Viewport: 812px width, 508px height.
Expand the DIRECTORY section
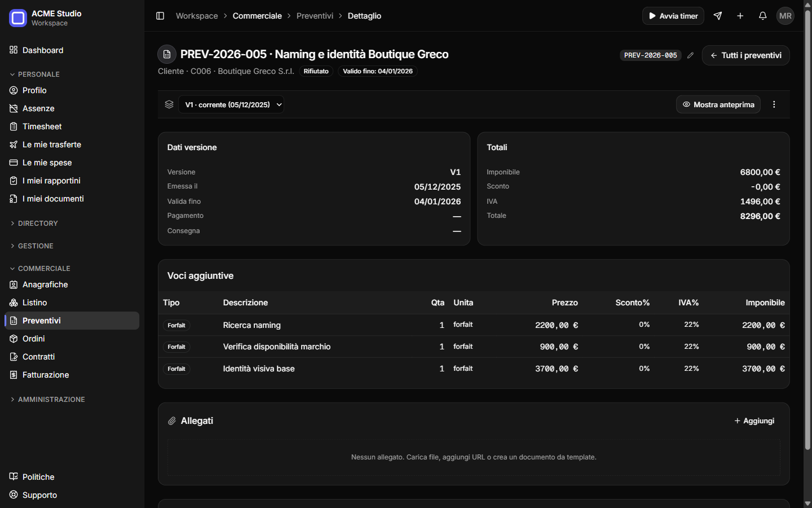pos(34,224)
